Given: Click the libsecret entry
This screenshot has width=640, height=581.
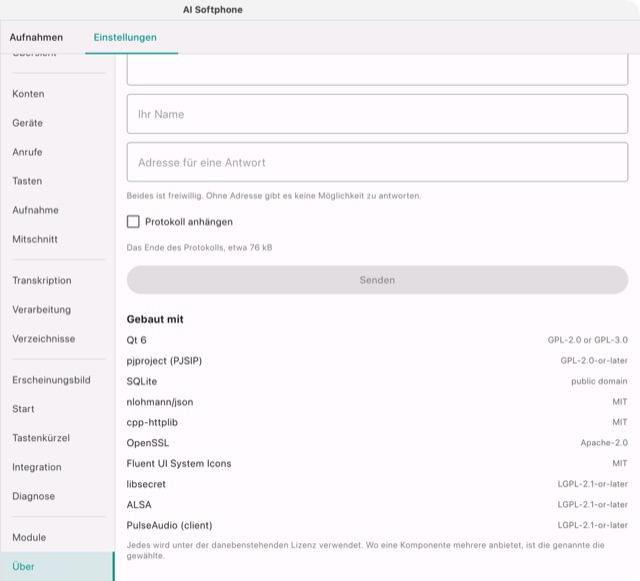Looking at the screenshot, I should pos(146,484).
